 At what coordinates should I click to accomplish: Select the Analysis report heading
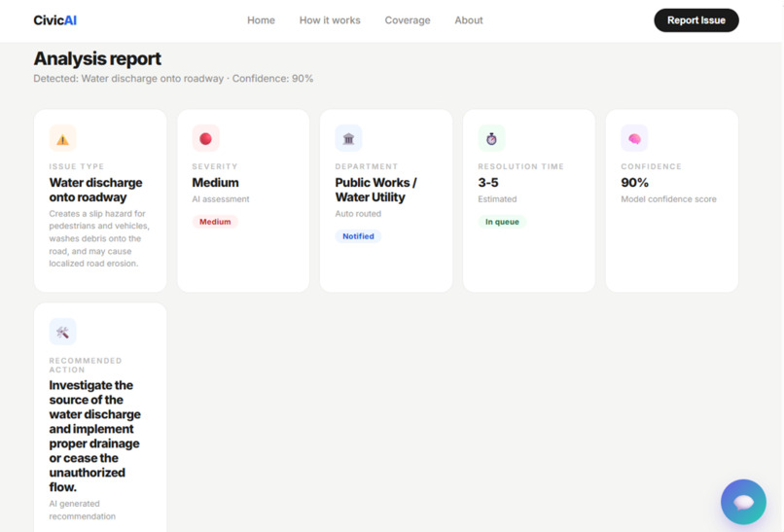(x=97, y=58)
